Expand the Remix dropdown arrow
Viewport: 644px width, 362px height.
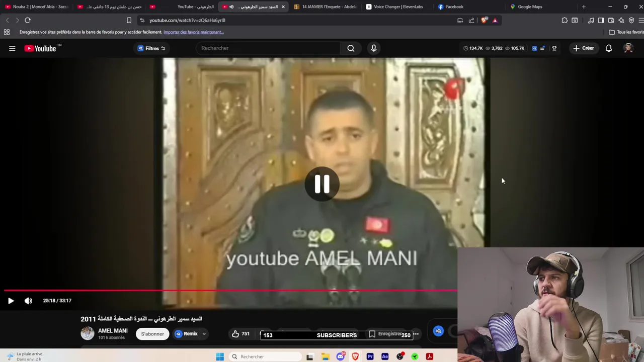pos(204,334)
